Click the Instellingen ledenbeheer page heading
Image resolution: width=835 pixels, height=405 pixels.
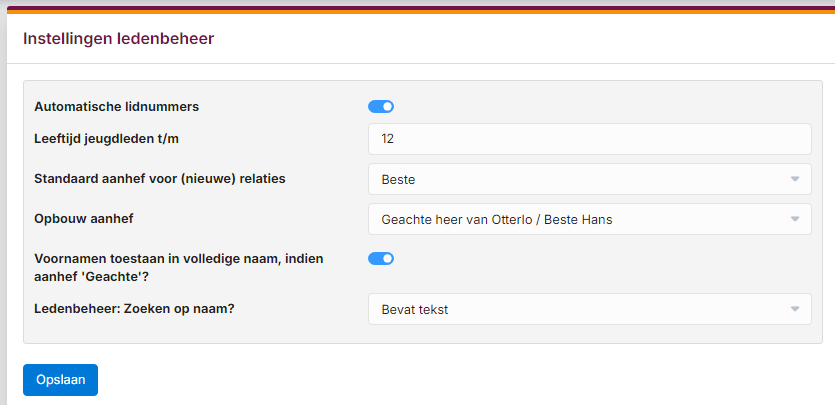point(118,39)
